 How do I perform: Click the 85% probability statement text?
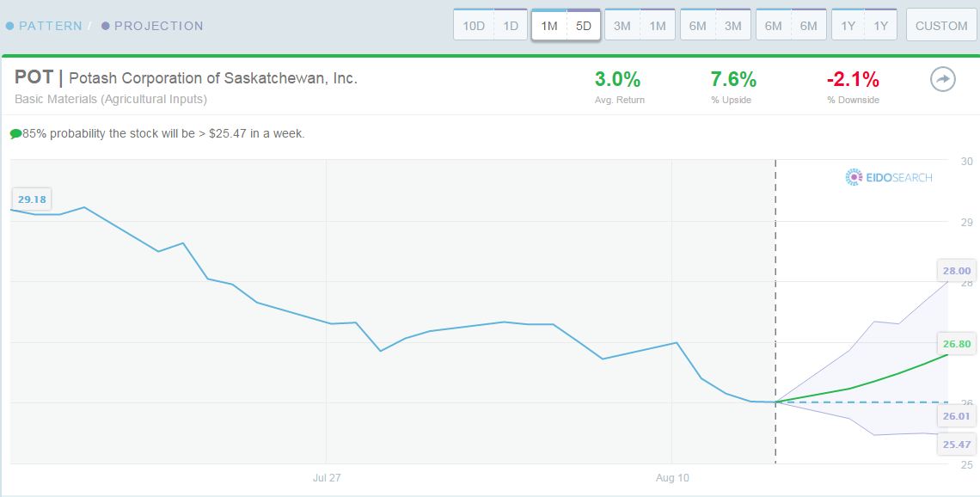pyautogui.click(x=163, y=134)
